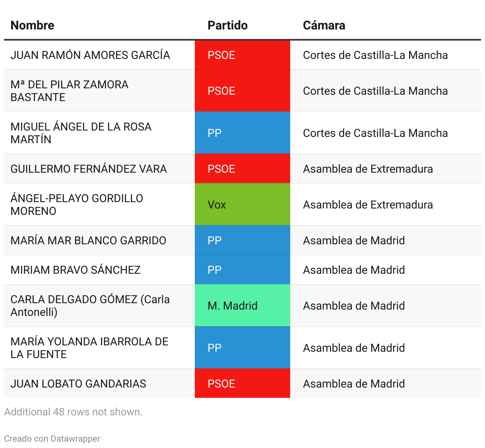Screen dimensions: 485x448
Task: Click the blue PP cell for De la Rosa Martín
Action: [242, 133]
